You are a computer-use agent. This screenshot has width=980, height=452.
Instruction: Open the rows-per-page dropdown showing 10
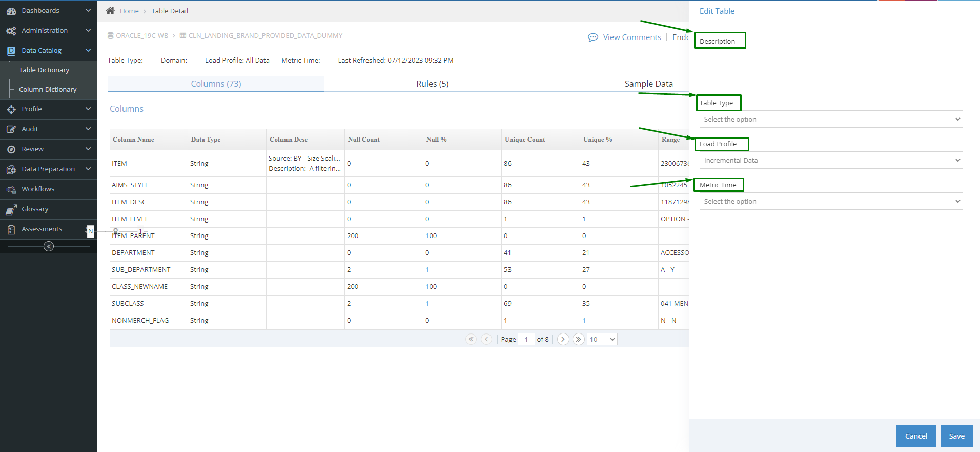[602, 339]
